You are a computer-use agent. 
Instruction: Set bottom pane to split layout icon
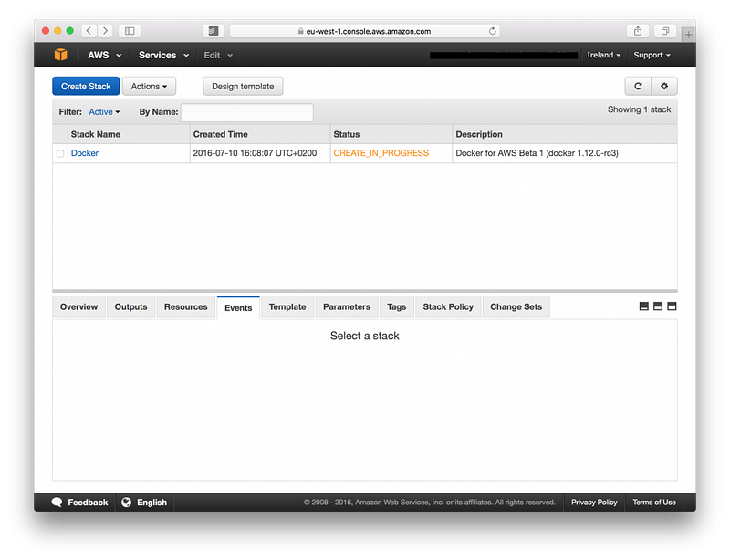click(658, 306)
